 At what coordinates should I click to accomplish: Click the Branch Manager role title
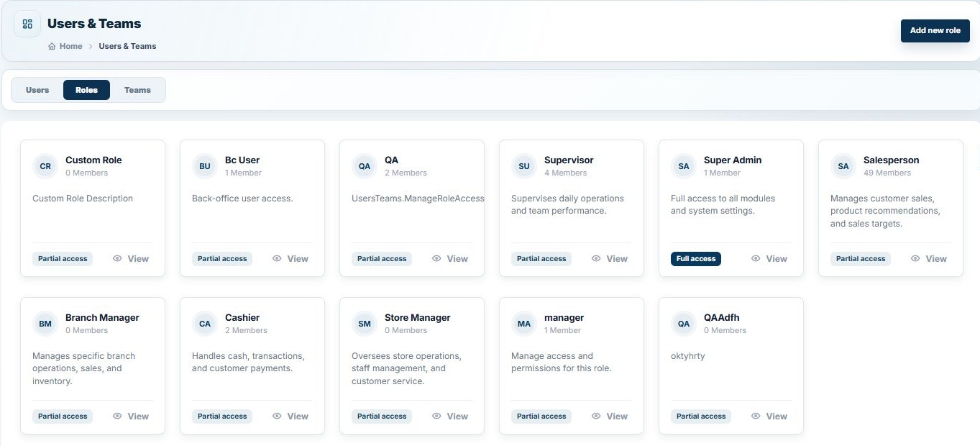(x=102, y=318)
